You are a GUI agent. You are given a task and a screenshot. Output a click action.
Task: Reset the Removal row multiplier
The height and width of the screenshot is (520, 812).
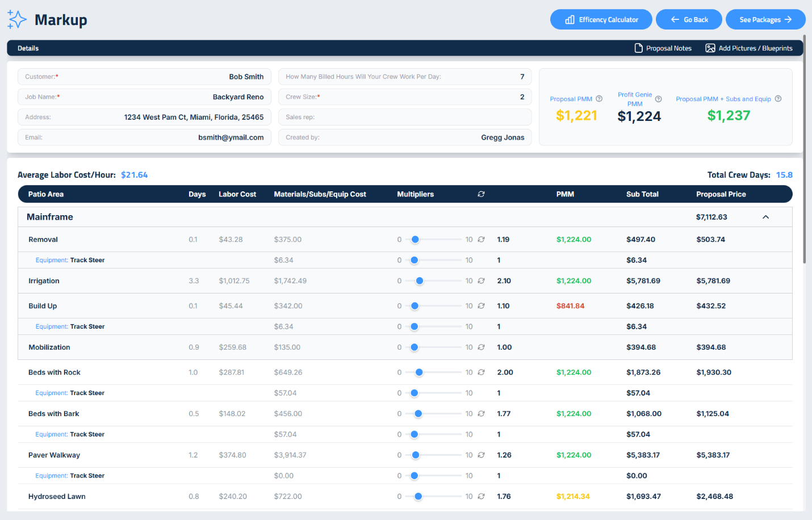(x=481, y=240)
